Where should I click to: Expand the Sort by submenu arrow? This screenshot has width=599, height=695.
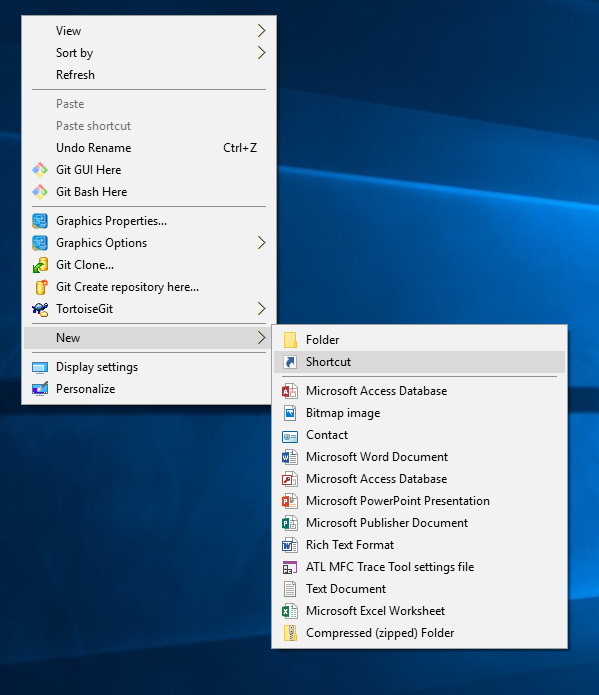pyautogui.click(x=262, y=53)
